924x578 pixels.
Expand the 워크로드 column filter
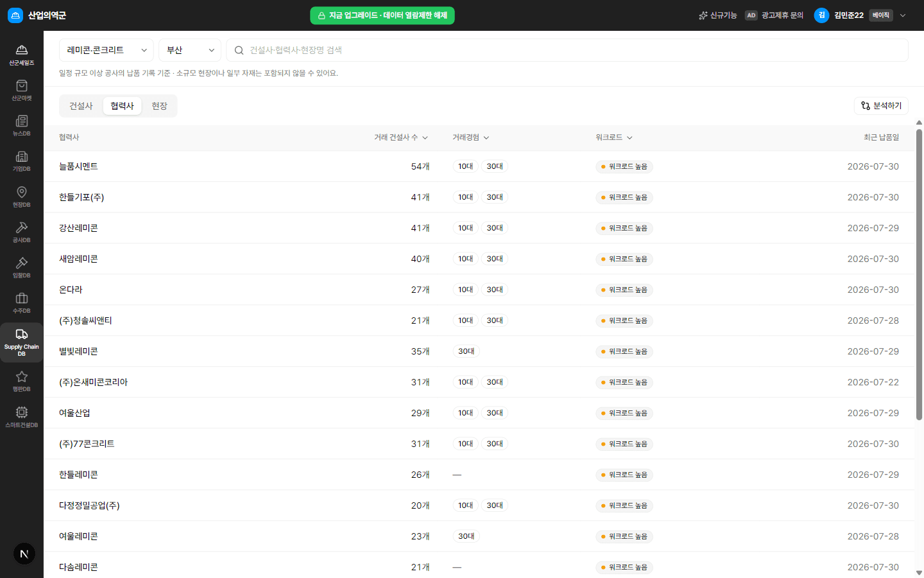(x=614, y=137)
